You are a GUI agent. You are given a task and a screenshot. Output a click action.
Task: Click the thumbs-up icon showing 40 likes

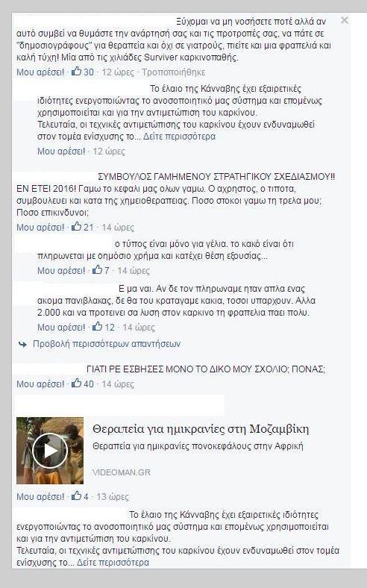pyautogui.click(x=77, y=383)
